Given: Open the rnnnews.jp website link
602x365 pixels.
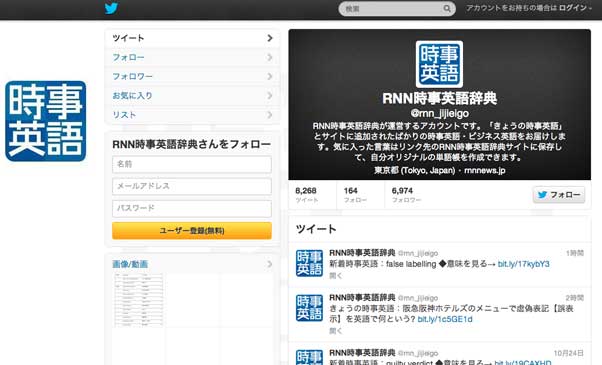Looking at the screenshot, I should point(485,170).
